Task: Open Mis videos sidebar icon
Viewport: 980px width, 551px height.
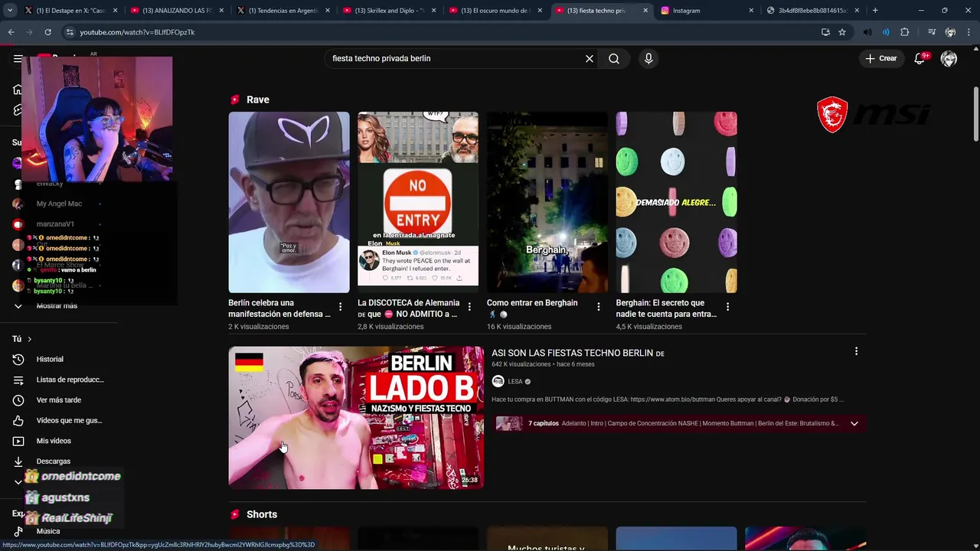Action: (x=18, y=441)
